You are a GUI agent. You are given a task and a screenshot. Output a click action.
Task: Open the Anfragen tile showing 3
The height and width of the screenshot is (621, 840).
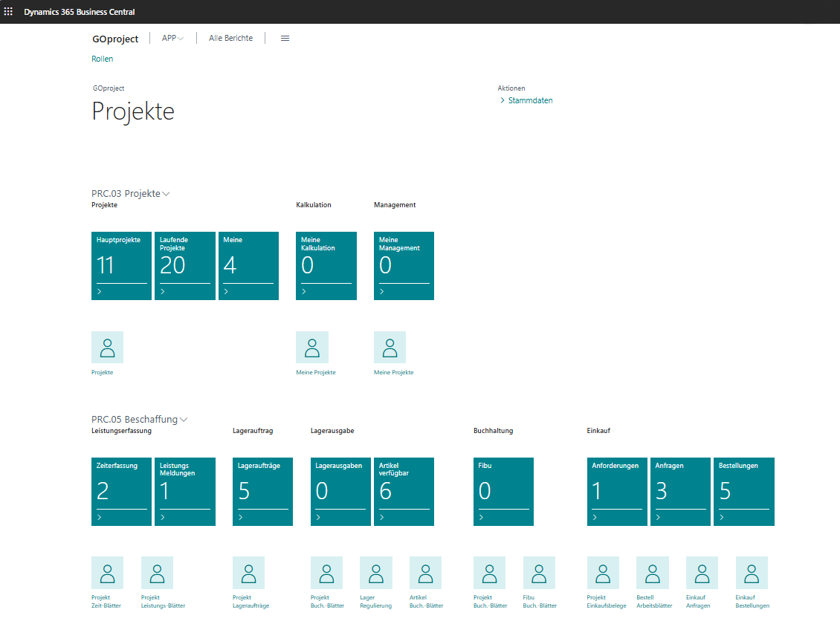tap(680, 492)
